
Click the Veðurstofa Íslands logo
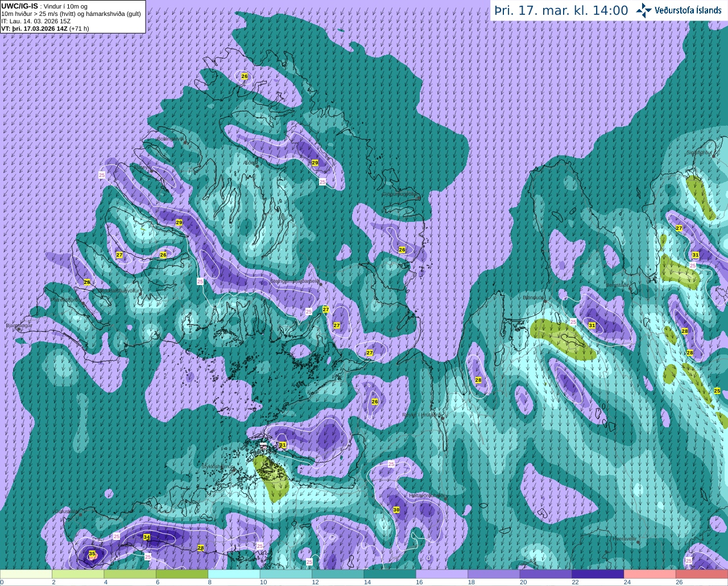pos(679,10)
